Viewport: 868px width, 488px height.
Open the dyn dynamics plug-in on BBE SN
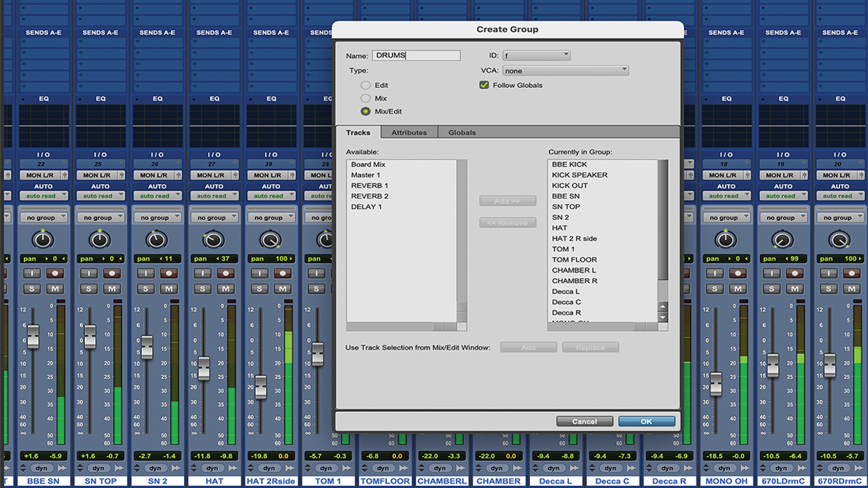[42, 468]
